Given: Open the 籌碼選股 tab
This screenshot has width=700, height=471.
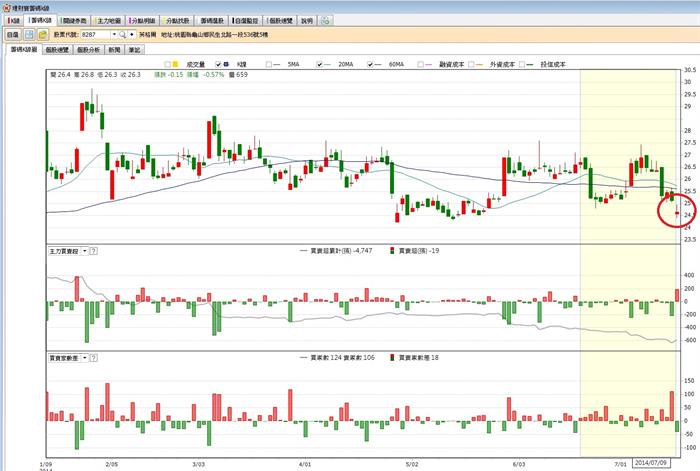Looking at the screenshot, I should pyautogui.click(x=212, y=21).
